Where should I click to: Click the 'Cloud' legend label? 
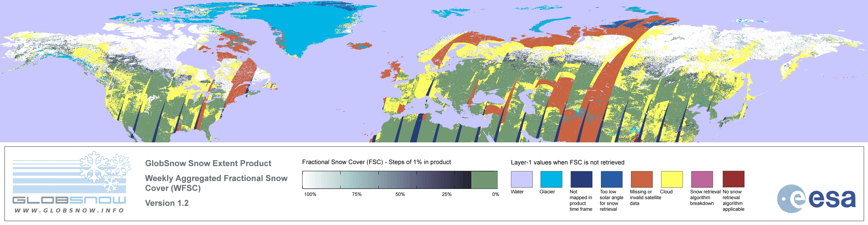coord(666,192)
